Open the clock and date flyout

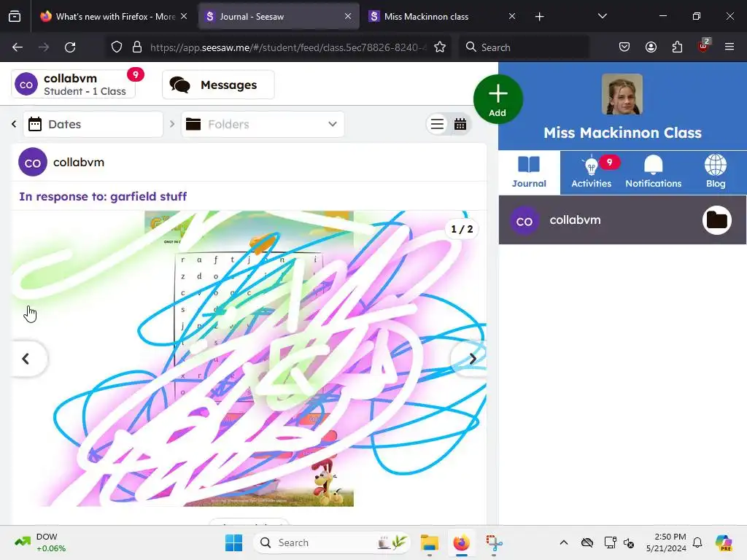[666, 542]
